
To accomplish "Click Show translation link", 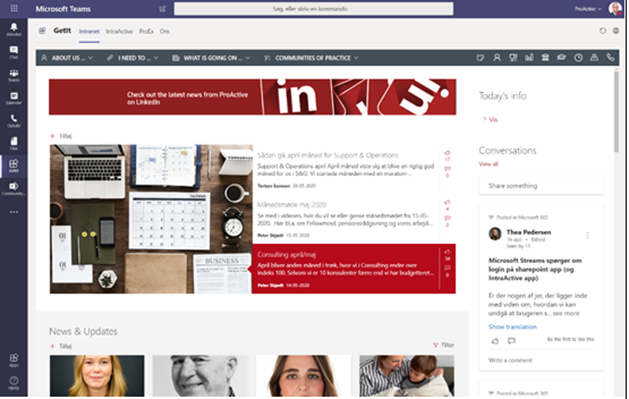I will (x=512, y=327).
